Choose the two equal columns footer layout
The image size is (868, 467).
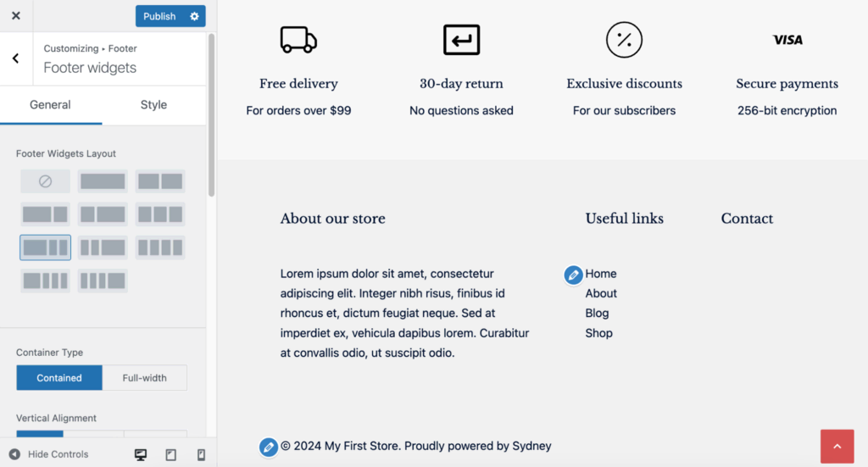pyautogui.click(x=160, y=181)
